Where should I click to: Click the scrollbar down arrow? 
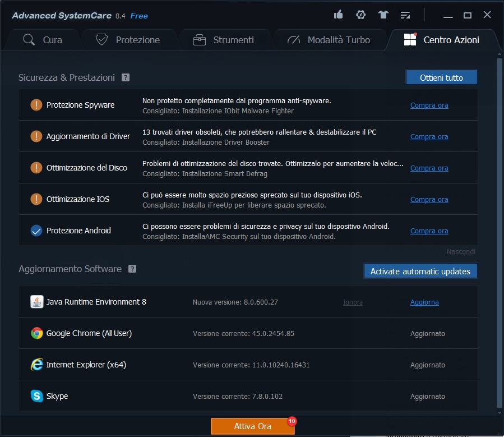[499, 412]
